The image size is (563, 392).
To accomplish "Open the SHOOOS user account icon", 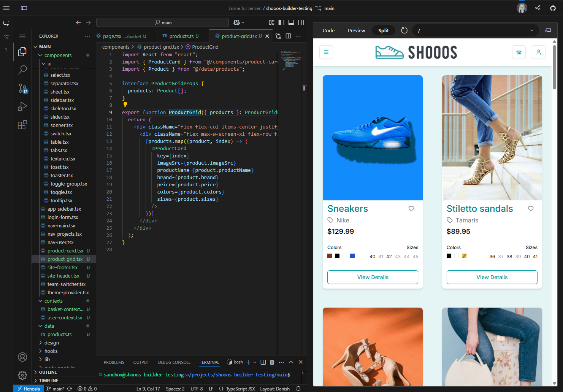I will (x=539, y=52).
